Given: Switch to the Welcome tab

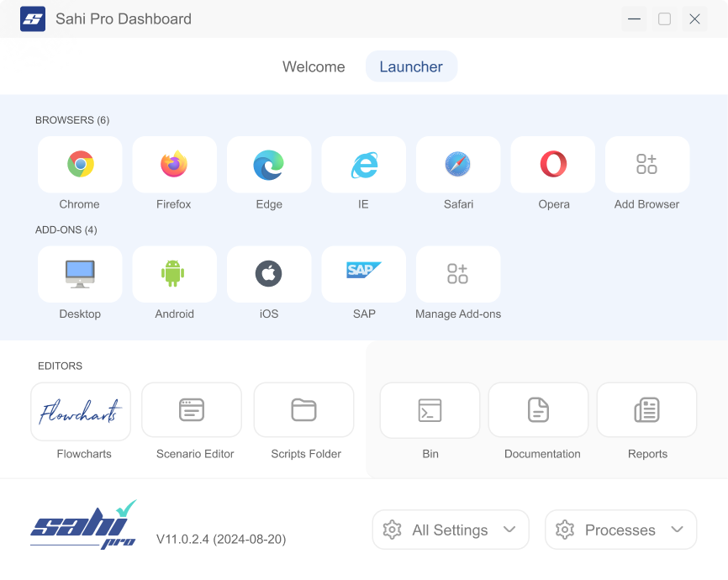Looking at the screenshot, I should pos(314,66).
